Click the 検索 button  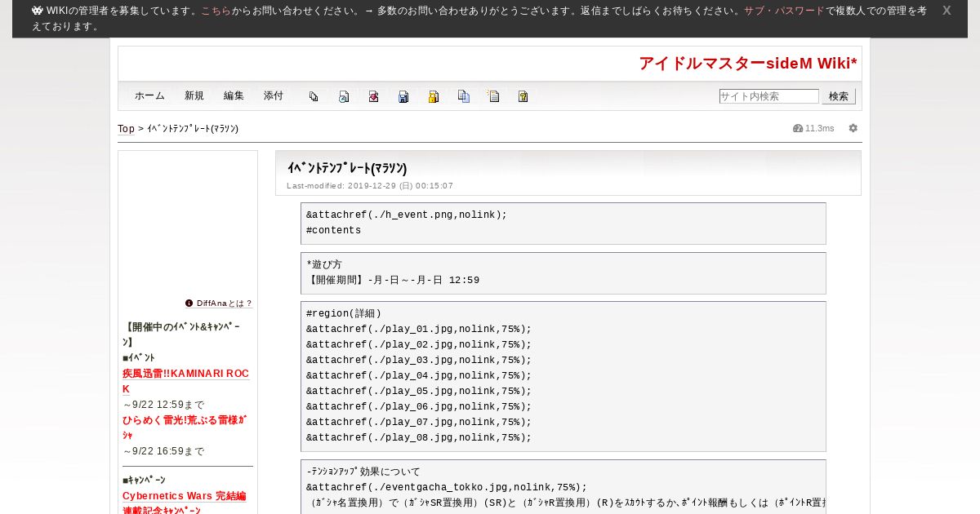[x=839, y=96]
